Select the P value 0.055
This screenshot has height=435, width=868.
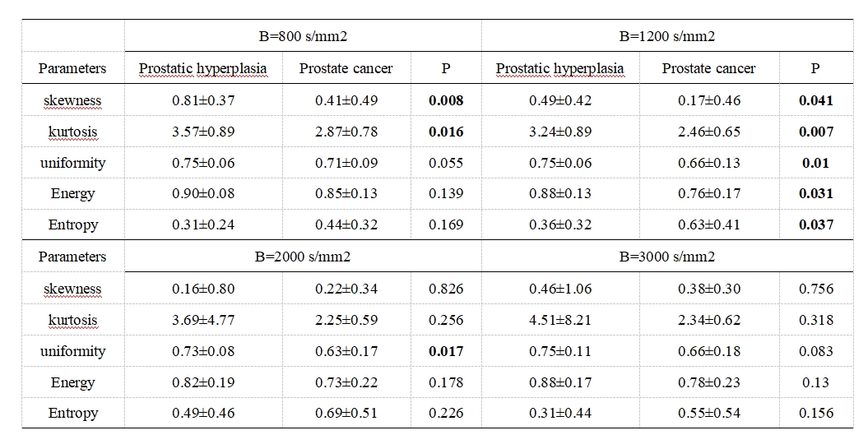(446, 163)
